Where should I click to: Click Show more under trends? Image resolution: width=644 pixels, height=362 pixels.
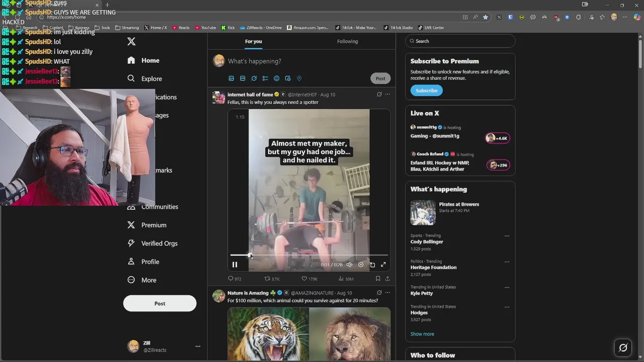tap(422, 334)
